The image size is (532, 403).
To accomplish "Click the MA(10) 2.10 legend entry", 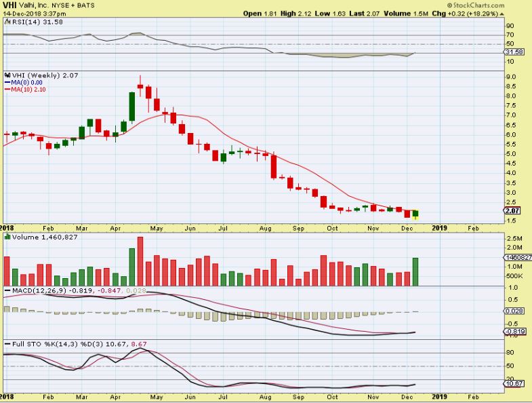I will tap(28, 90).
